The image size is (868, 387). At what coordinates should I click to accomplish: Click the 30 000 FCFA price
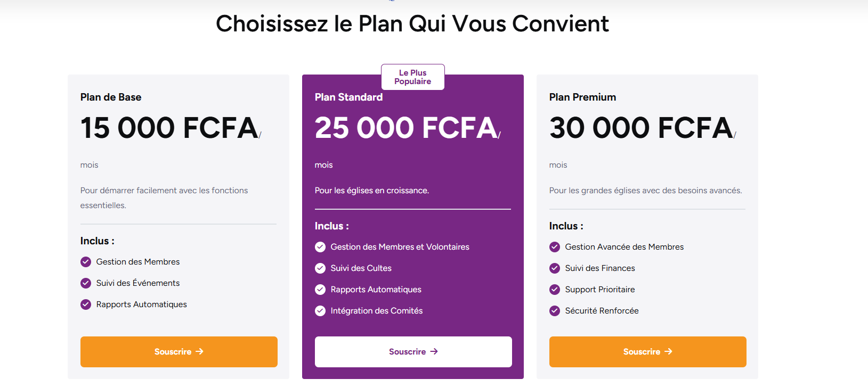(641, 128)
